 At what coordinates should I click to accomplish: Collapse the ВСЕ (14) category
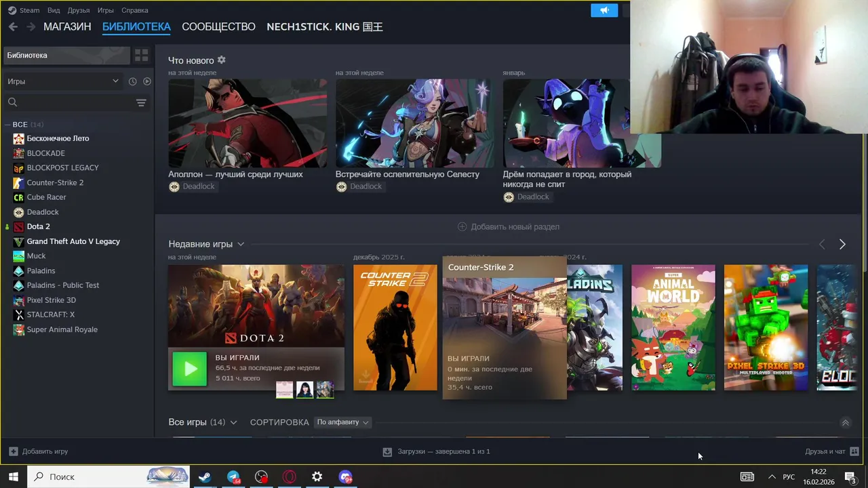(24, 125)
